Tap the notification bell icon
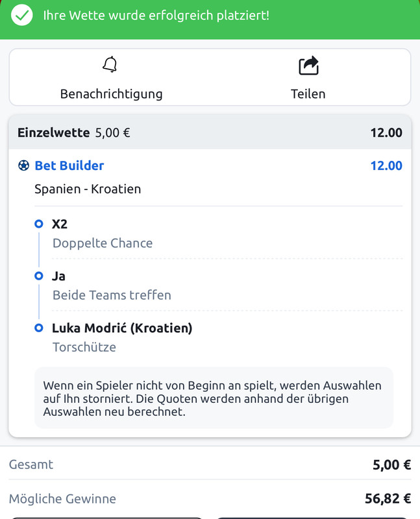Image resolution: width=420 pixels, height=519 pixels. pos(110,65)
